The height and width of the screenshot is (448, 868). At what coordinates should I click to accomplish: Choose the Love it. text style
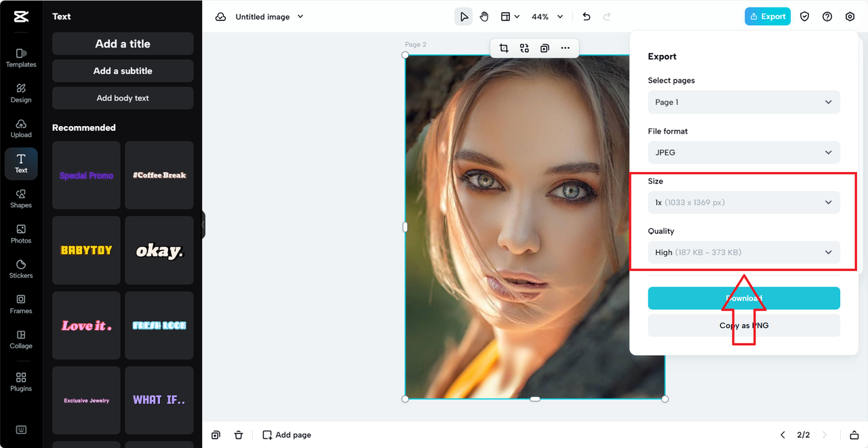click(86, 326)
